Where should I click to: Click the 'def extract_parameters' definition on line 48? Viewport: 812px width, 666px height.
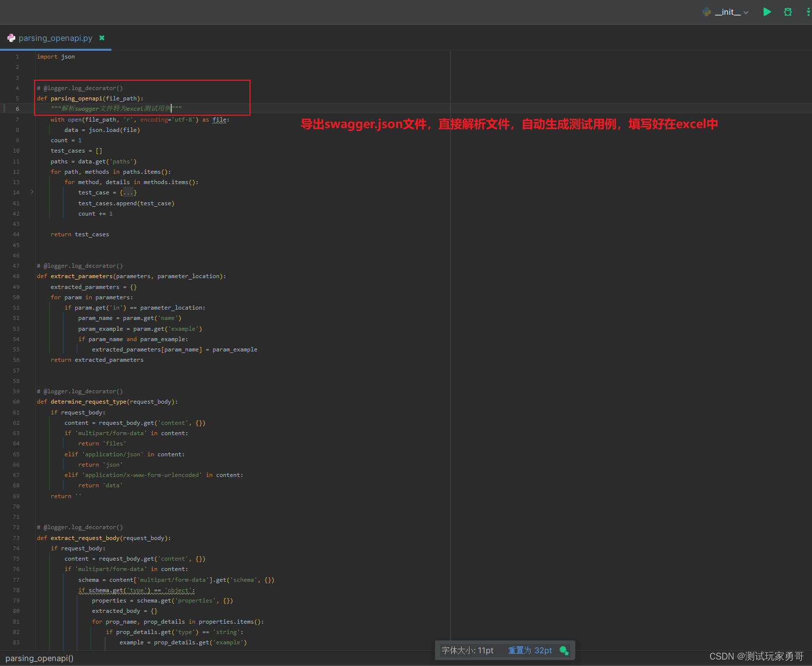point(131,276)
